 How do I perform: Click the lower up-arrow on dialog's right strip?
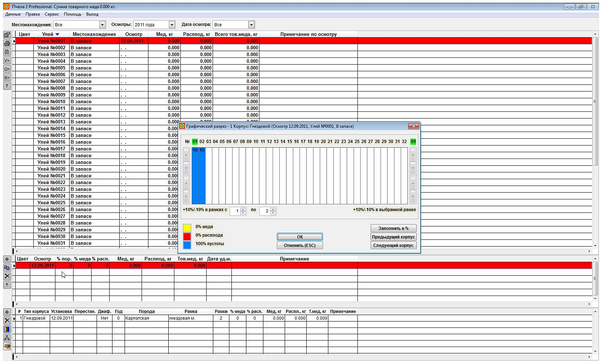tap(413, 183)
